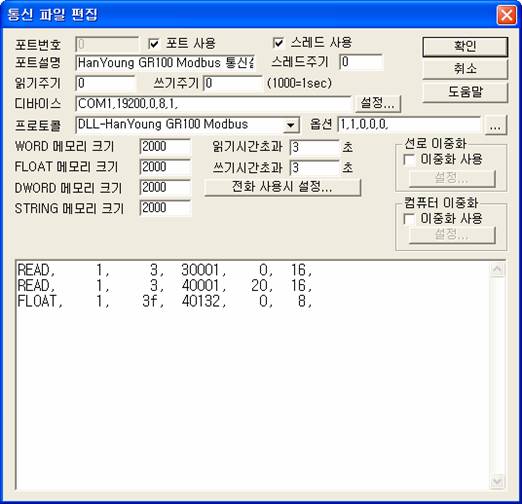The height and width of the screenshot is (504, 522).
Task: Open 전화 사용시 설정... button
Action: (282, 187)
